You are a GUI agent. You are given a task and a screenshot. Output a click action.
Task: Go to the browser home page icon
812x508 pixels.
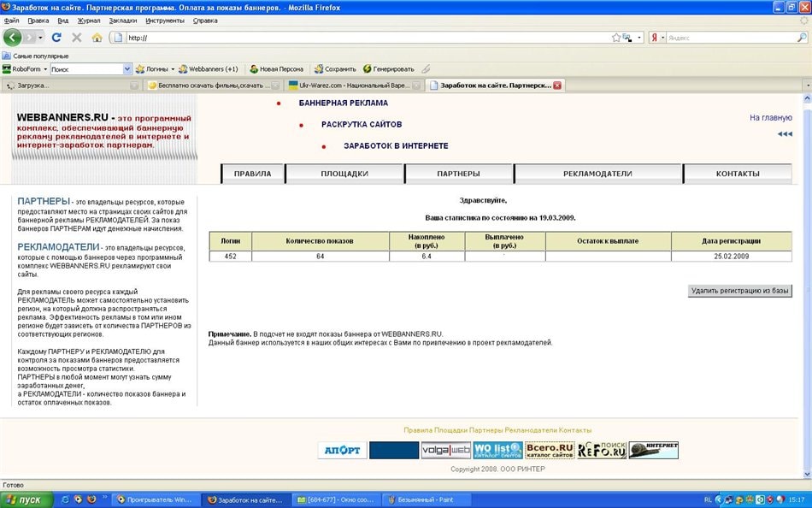tap(97, 38)
